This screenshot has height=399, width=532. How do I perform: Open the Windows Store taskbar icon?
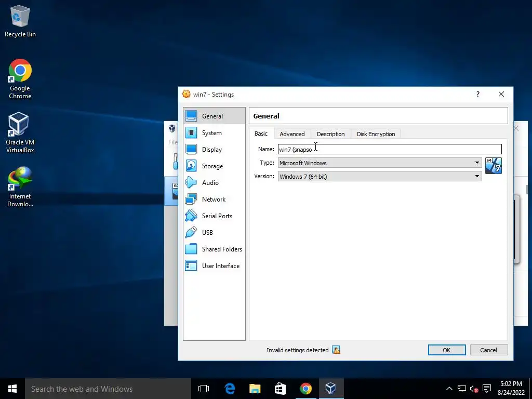[x=280, y=389]
